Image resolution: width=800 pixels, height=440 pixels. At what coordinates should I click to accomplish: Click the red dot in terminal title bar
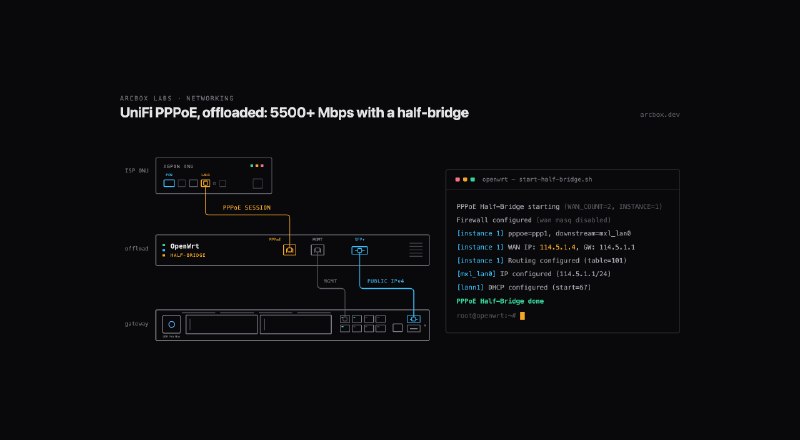click(458, 180)
